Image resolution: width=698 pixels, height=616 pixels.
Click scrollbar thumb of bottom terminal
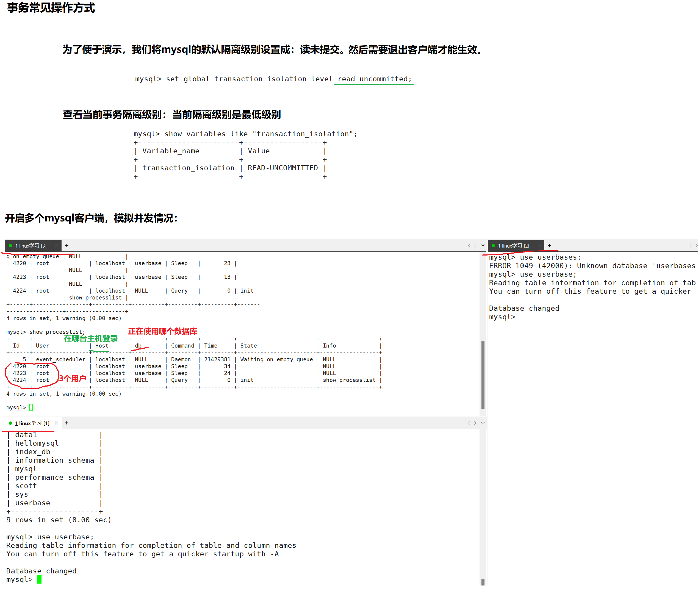tap(483, 582)
